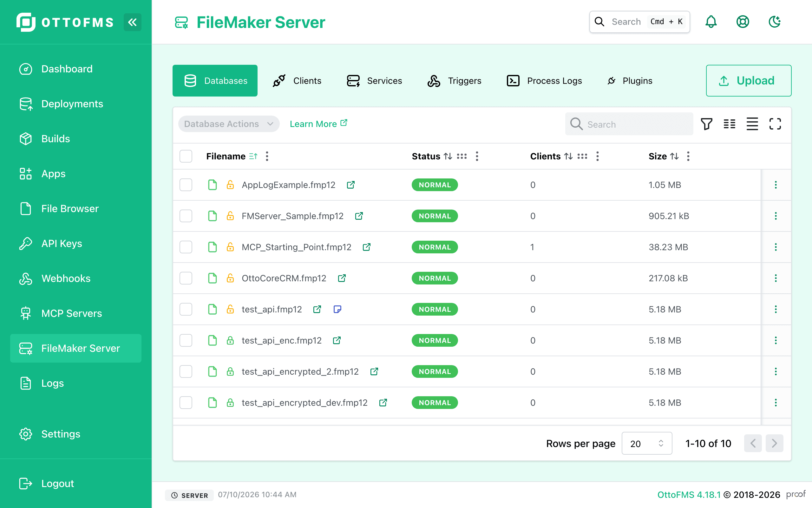Image resolution: width=812 pixels, height=508 pixels.
Task: Open the Clients column options menu
Action: 597,156
